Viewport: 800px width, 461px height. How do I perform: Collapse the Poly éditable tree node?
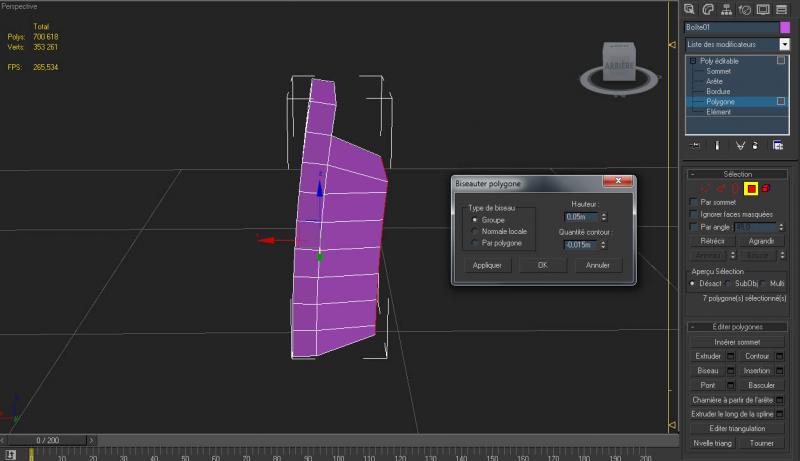click(x=692, y=61)
